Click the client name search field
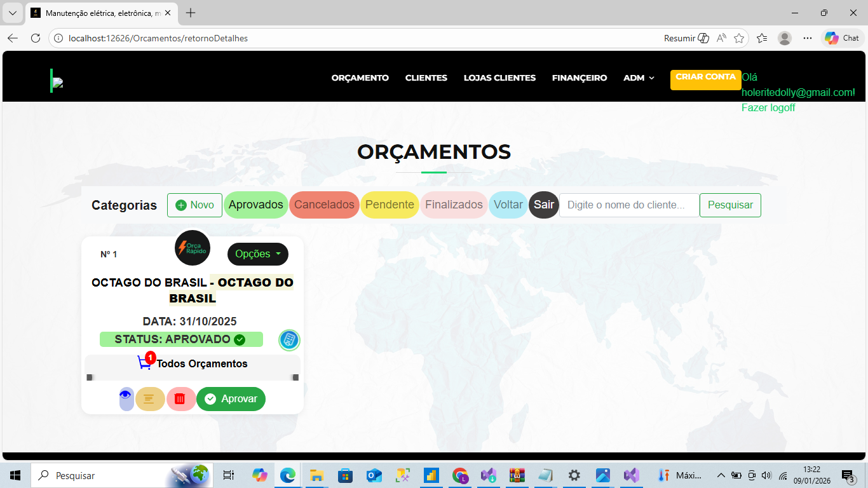The image size is (868, 488). point(628,205)
